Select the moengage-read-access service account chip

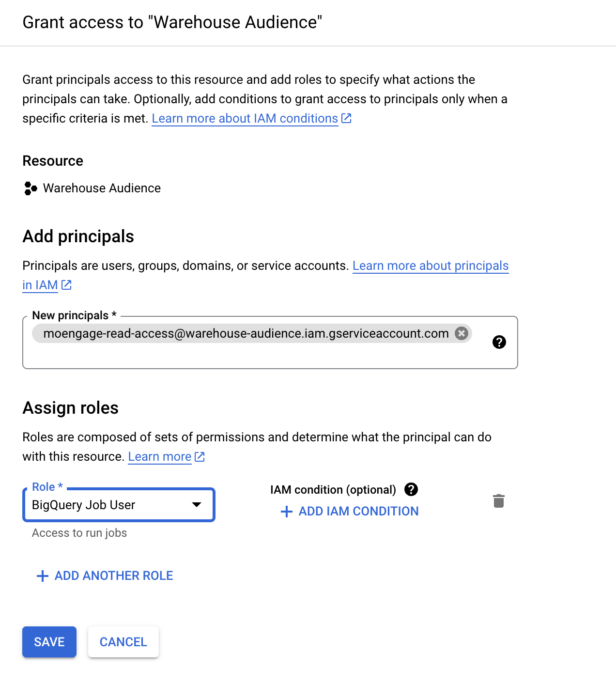click(x=246, y=333)
